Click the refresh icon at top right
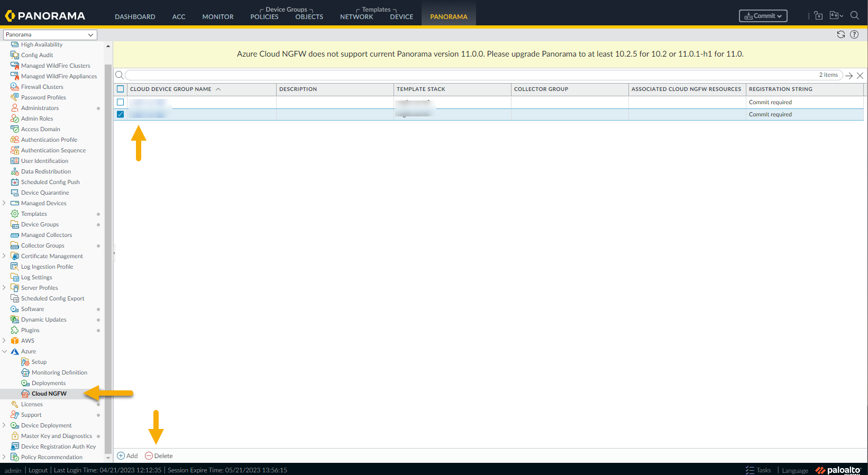The width and height of the screenshot is (868, 475). click(x=840, y=34)
